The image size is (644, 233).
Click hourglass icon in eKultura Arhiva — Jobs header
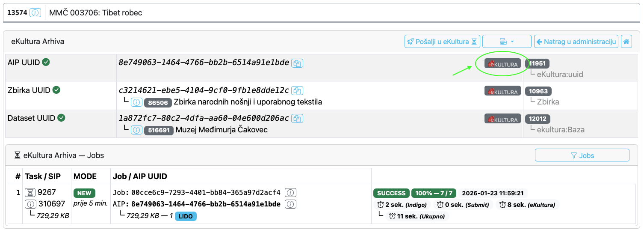coord(17,155)
